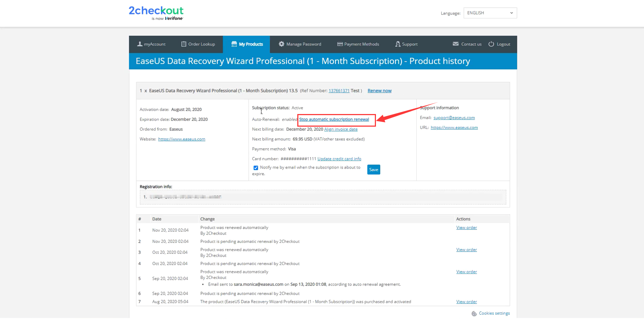Open the My Products tab

point(247,44)
